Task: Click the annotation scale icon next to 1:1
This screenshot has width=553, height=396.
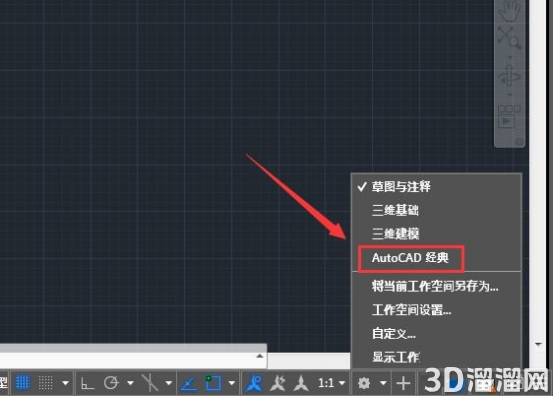Action: tap(301, 383)
